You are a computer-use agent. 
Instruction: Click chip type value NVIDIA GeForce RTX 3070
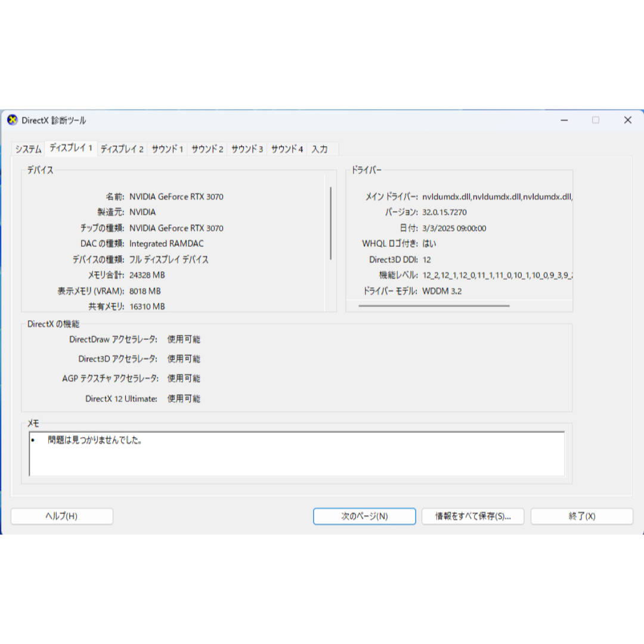point(176,228)
